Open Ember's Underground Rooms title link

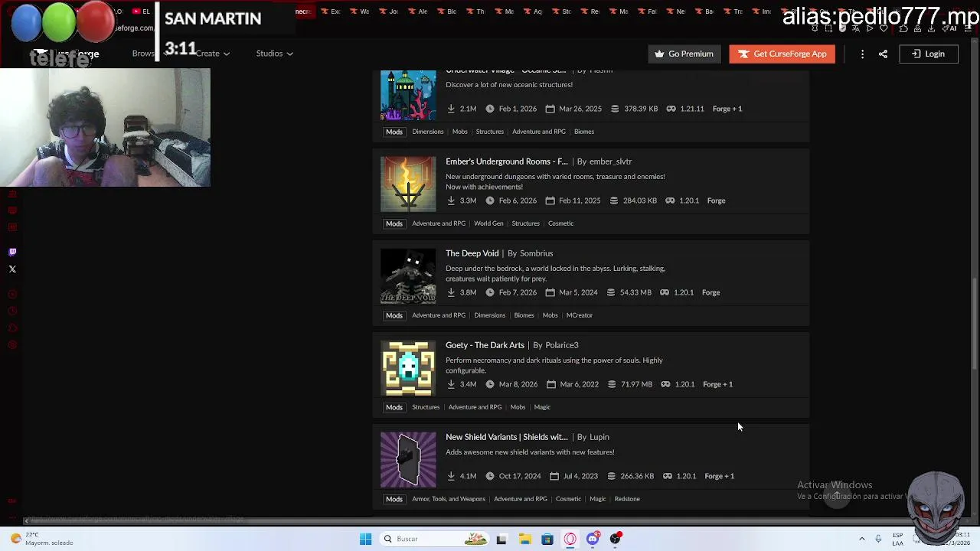click(x=507, y=161)
